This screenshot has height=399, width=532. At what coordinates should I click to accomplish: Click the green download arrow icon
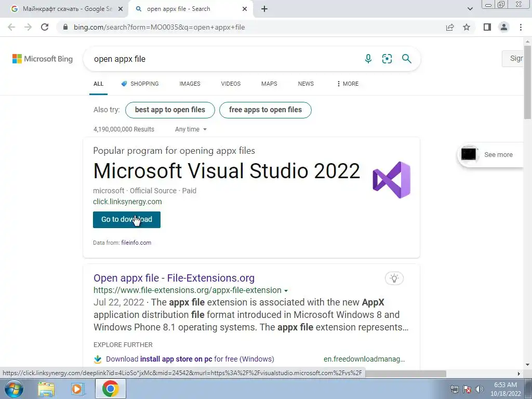point(98,359)
